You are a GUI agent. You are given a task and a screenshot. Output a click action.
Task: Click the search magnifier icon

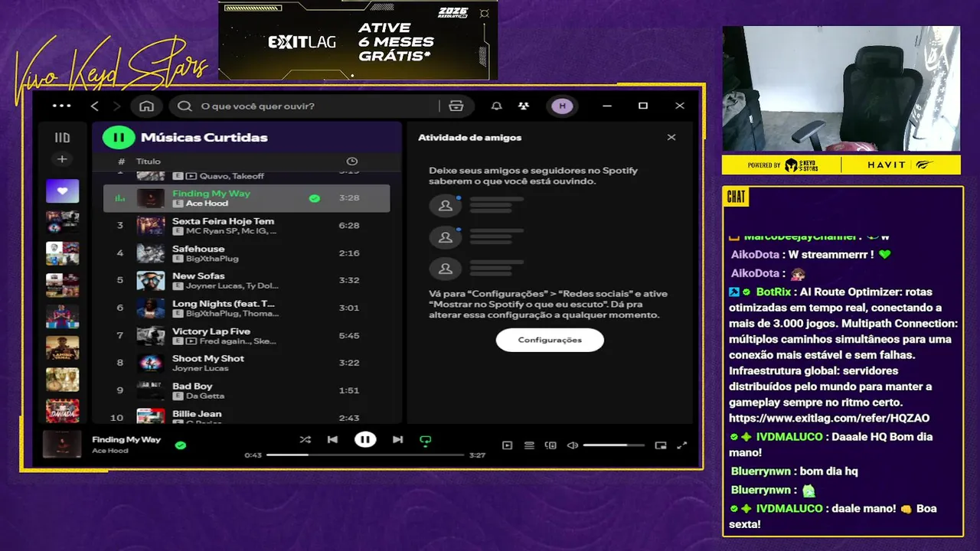185,106
